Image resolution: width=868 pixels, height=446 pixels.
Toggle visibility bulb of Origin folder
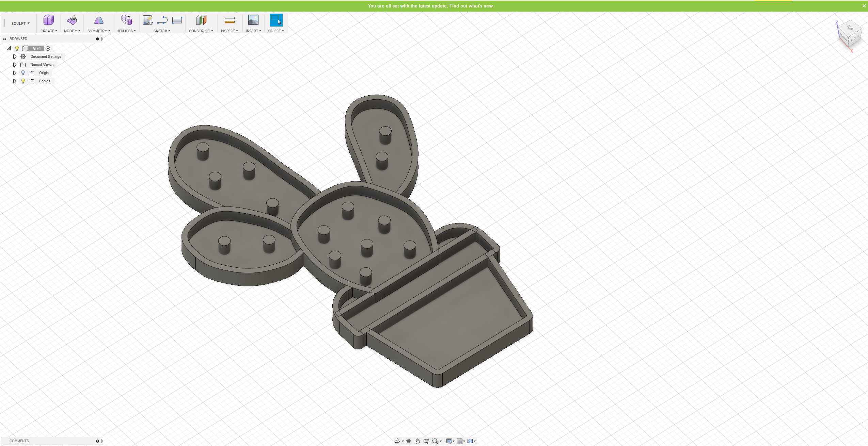(23, 73)
